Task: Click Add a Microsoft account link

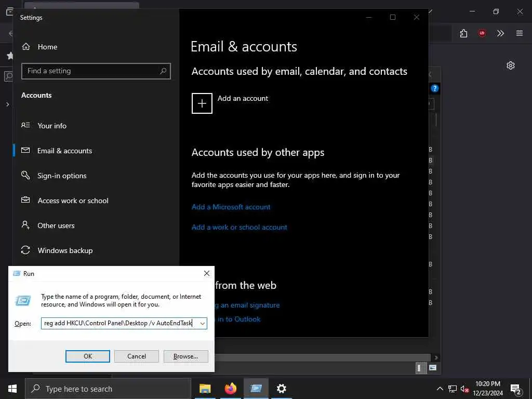Action: tap(231, 207)
